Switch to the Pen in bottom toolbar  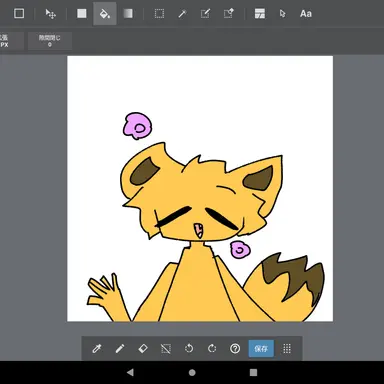(x=120, y=349)
